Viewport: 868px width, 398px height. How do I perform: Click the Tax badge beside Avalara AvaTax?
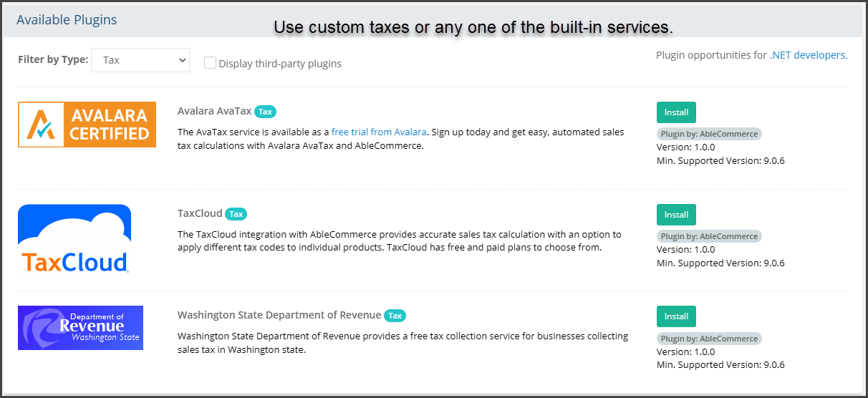point(265,112)
